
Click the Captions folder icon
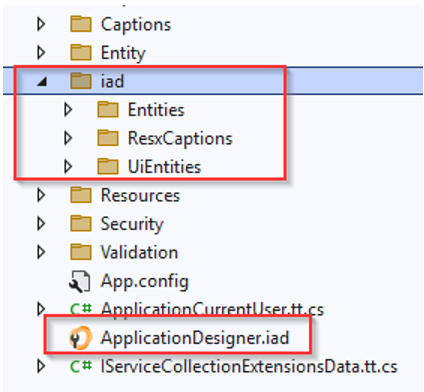point(81,24)
